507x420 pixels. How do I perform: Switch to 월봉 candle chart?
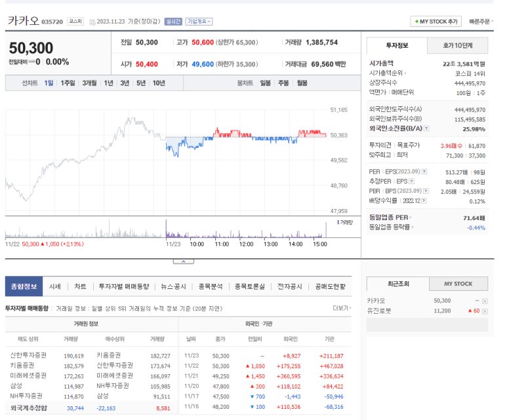302,83
